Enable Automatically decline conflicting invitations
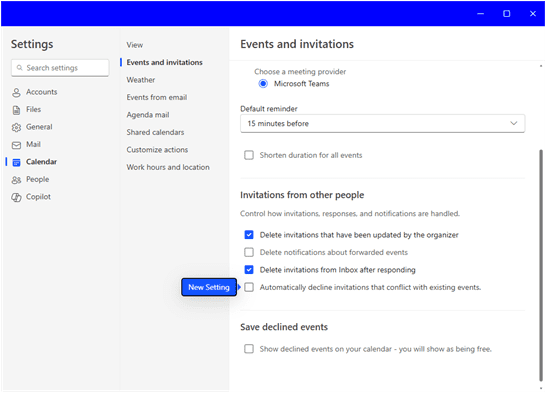Viewport: 546px width, 393px height. 249,287
